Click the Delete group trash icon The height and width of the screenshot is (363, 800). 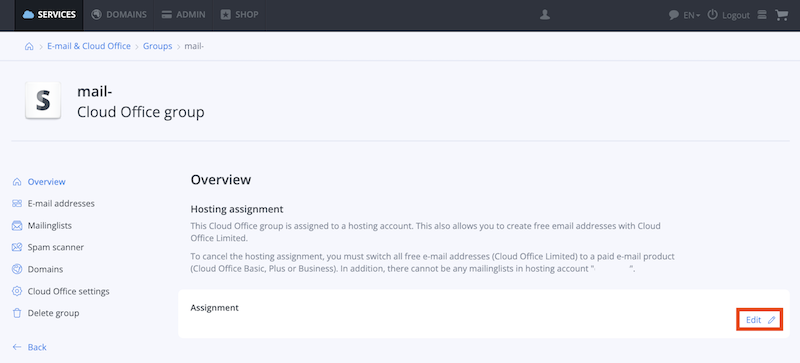[x=17, y=313]
